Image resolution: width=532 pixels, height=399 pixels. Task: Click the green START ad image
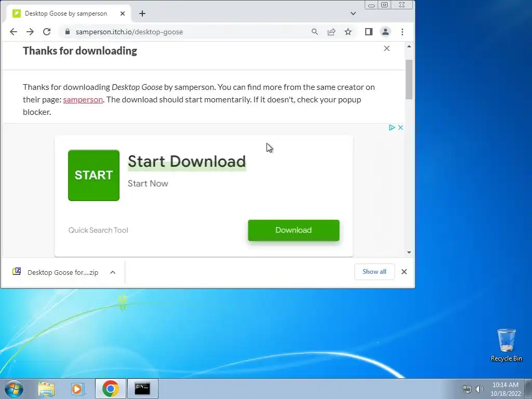point(94,176)
